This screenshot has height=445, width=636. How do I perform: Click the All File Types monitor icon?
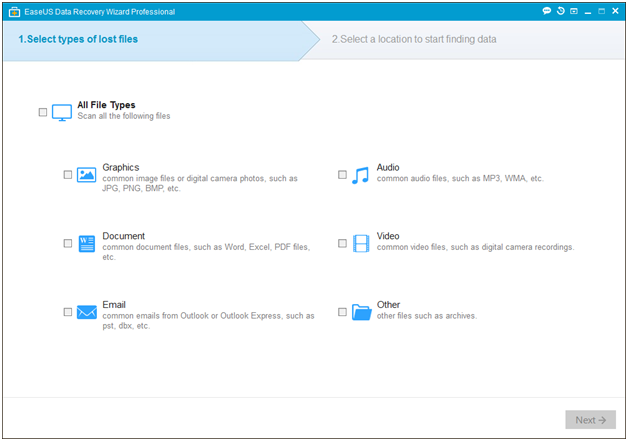tap(62, 112)
